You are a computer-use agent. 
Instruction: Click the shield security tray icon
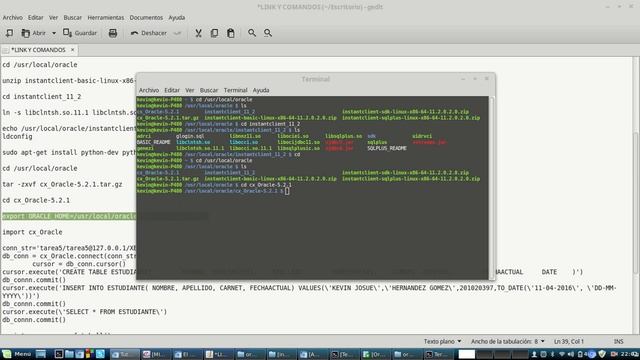coord(602,354)
